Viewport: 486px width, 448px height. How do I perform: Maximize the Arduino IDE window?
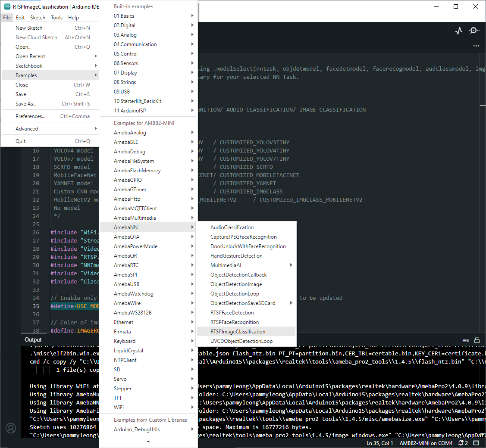(x=456, y=6)
